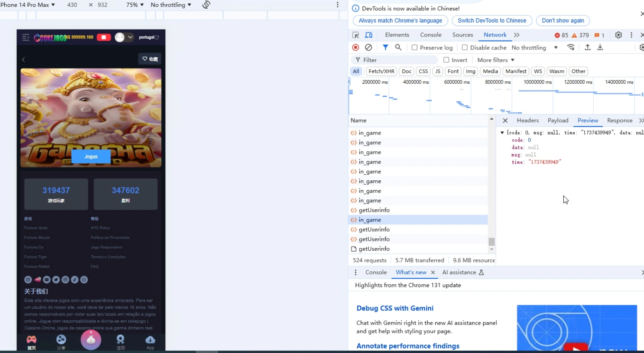644x353 pixels.
Task: Open network conditions wifi icon
Action: click(x=571, y=48)
